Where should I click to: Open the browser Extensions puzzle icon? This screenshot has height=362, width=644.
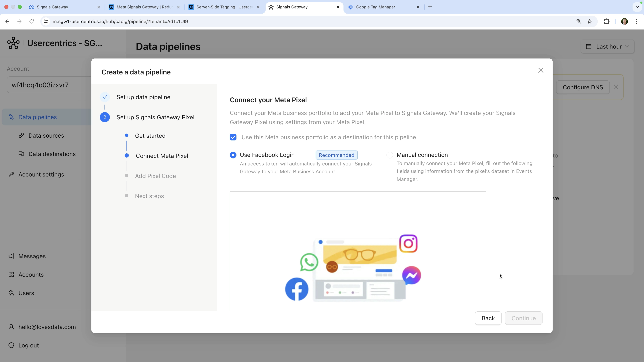pos(607,21)
